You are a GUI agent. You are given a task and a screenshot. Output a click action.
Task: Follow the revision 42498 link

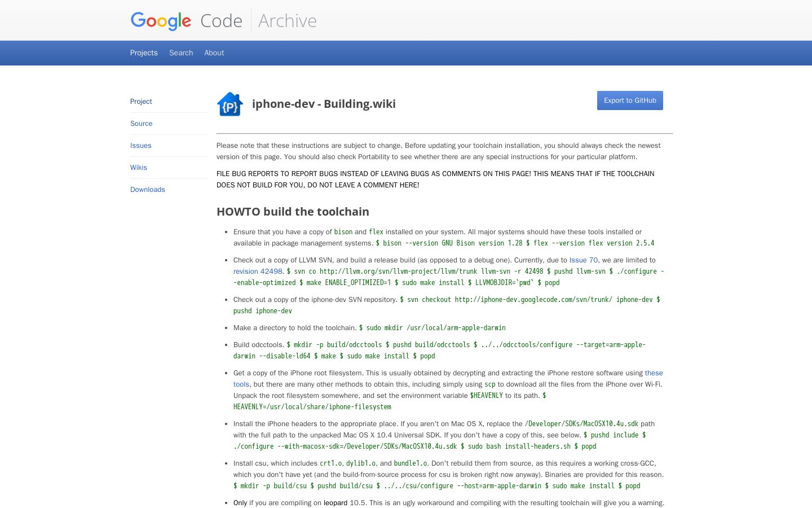(x=258, y=271)
